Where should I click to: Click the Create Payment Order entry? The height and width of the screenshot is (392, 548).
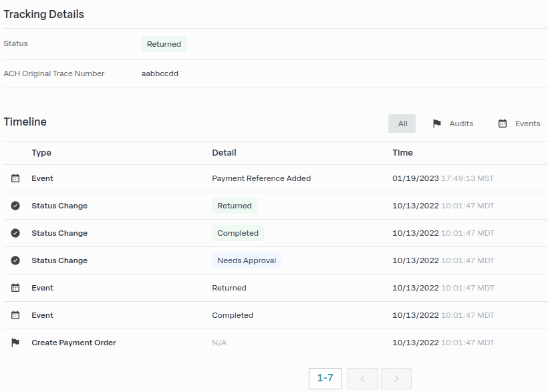[74, 343]
